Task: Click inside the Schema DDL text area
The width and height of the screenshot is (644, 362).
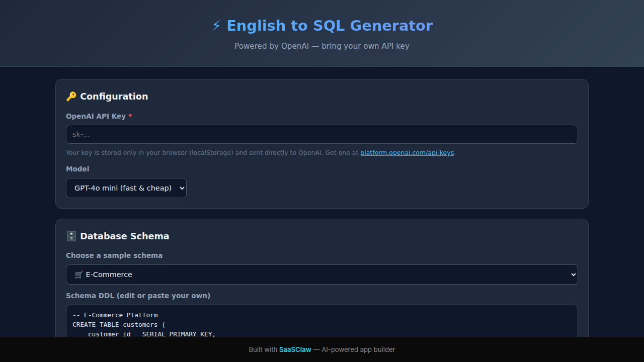Action: pyautogui.click(x=322, y=321)
